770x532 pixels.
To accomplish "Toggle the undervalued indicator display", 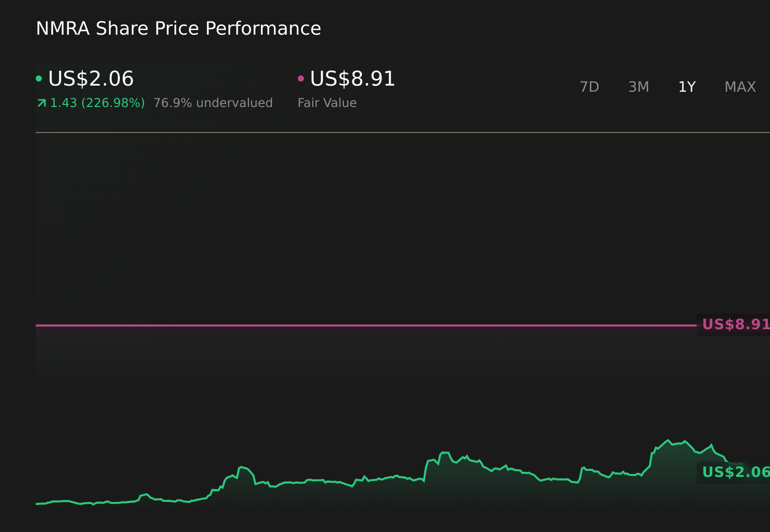I will (x=213, y=102).
